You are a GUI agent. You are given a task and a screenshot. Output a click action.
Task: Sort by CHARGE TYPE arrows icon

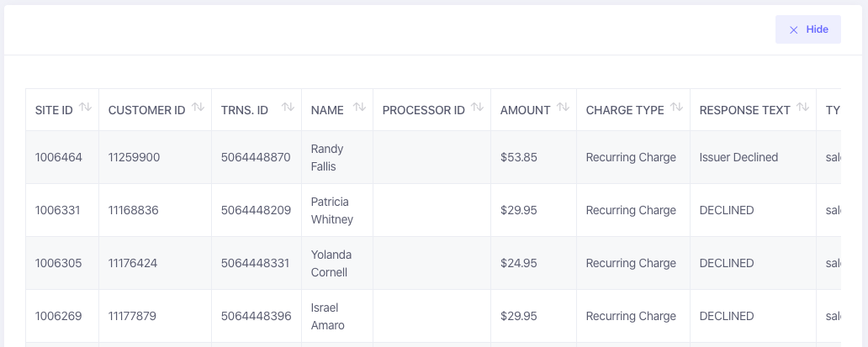[x=676, y=108]
